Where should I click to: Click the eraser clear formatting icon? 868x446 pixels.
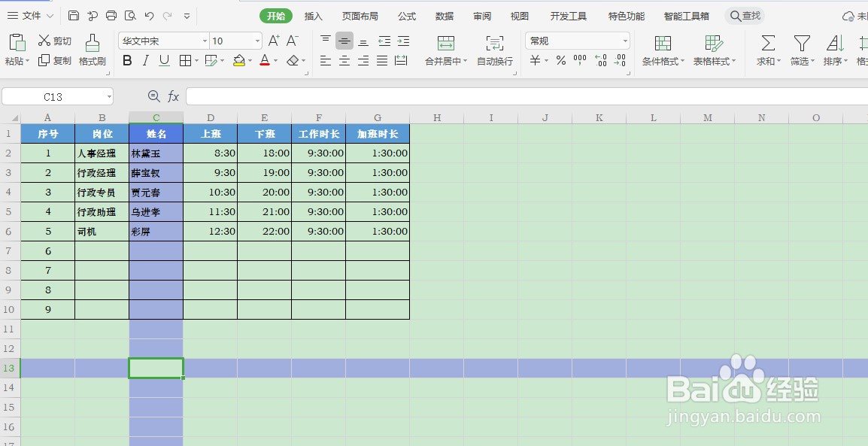[293, 60]
